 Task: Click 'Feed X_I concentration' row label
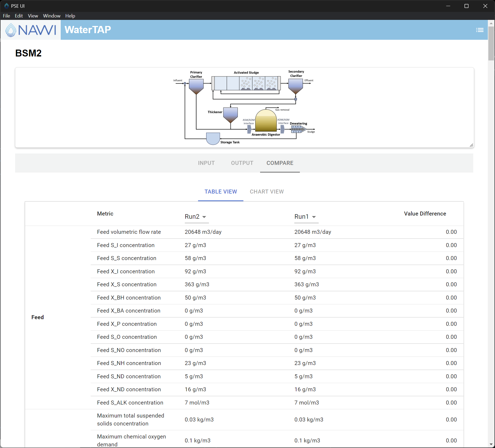pyautogui.click(x=126, y=271)
